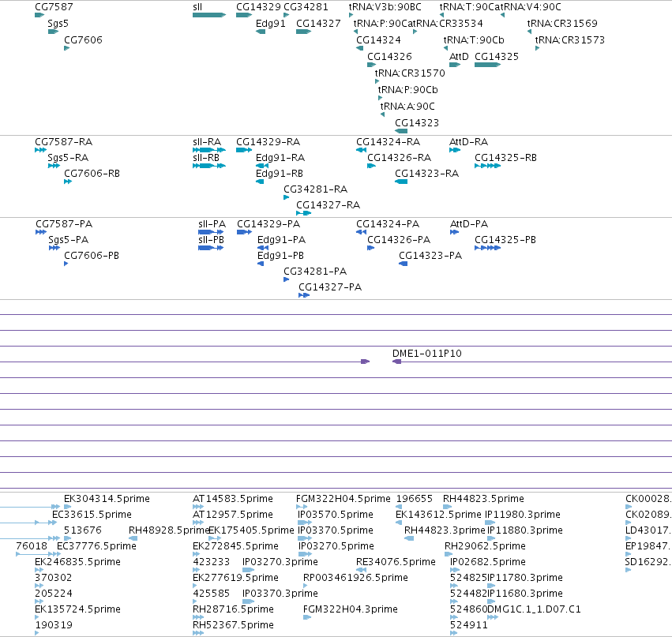Click the DMG1C.1_1.D07.C1 EST label
The width and height of the screenshot is (672, 637).
click(534, 609)
